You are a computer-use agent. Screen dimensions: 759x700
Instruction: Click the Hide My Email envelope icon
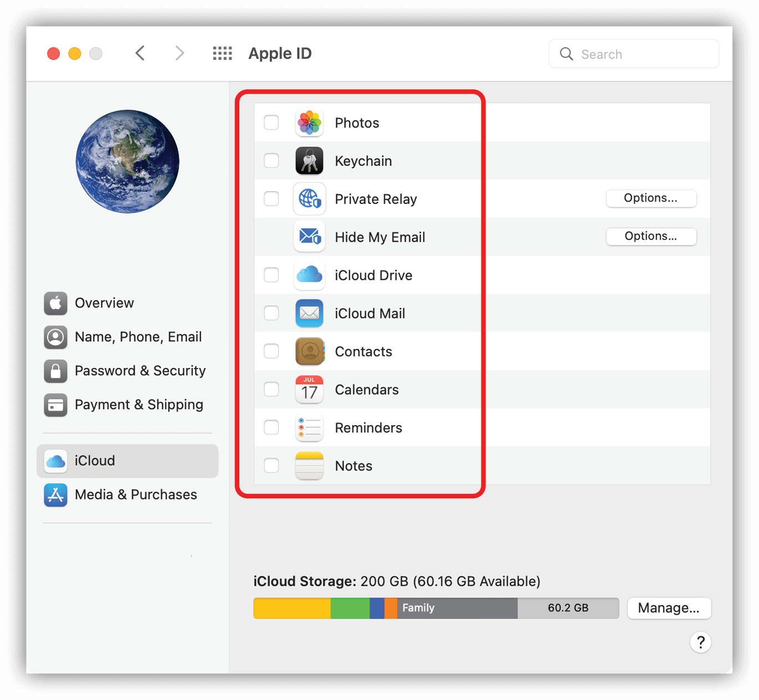click(x=309, y=237)
